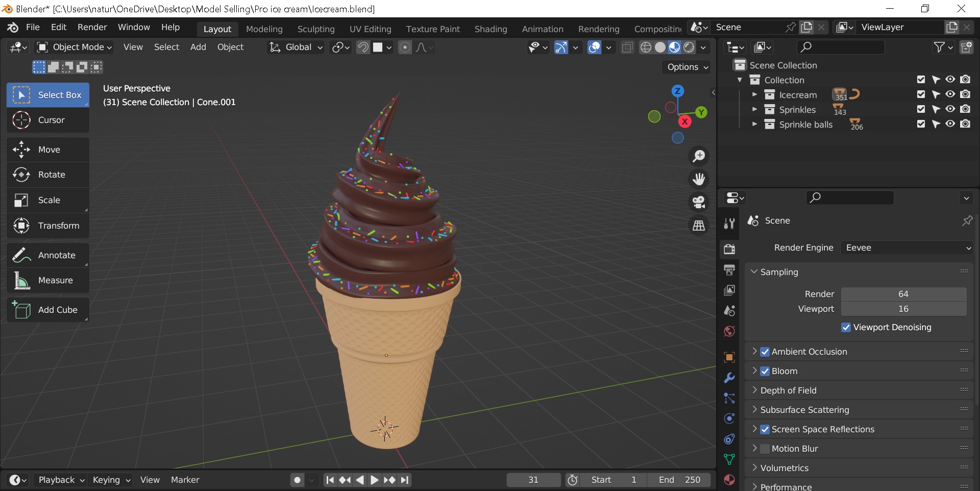
Task: Switch perspective/orthographic grid icon
Action: [x=699, y=225]
